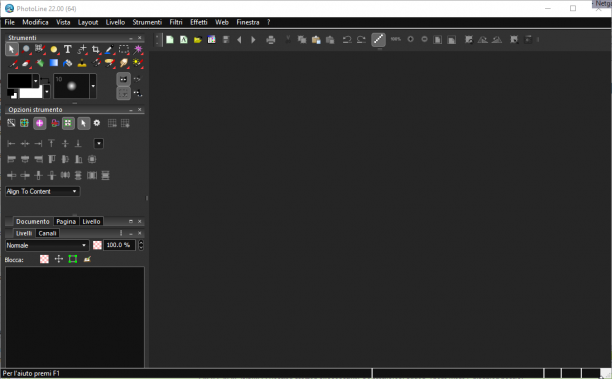Viewport: 612px width, 379px height.
Task: Open the File menu
Action: [x=10, y=22]
